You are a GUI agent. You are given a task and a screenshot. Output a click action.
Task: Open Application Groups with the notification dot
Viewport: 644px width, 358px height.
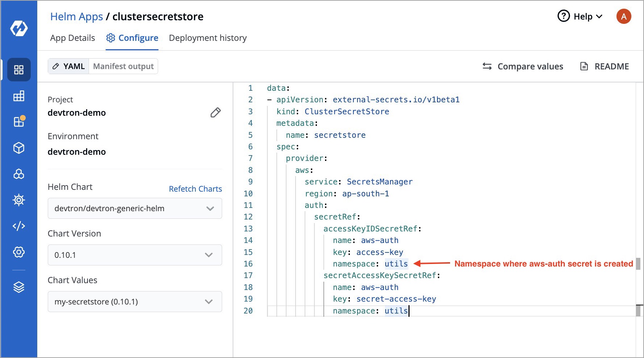coord(18,122)
